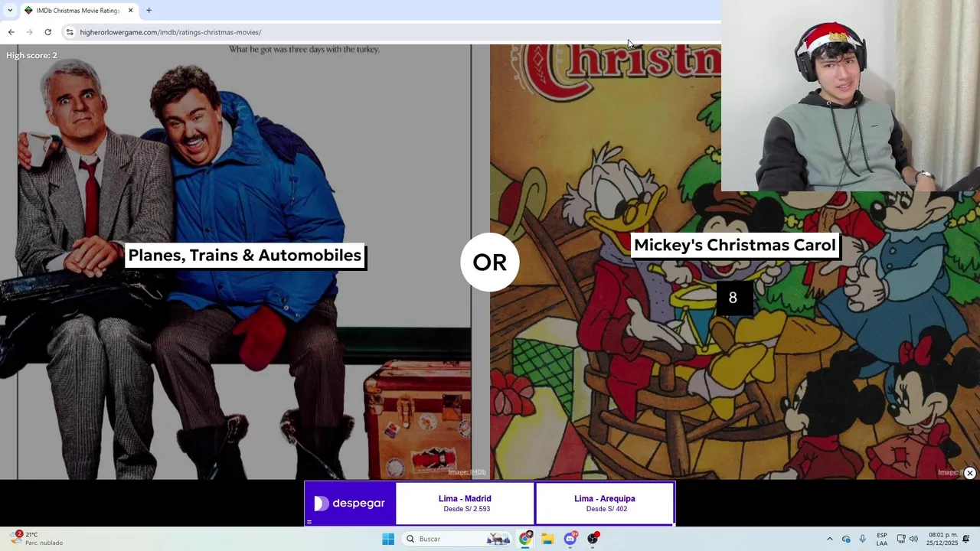Open clock showing 08:01 p. m.
The image size is (980, 551).
[x=942, y=539]
